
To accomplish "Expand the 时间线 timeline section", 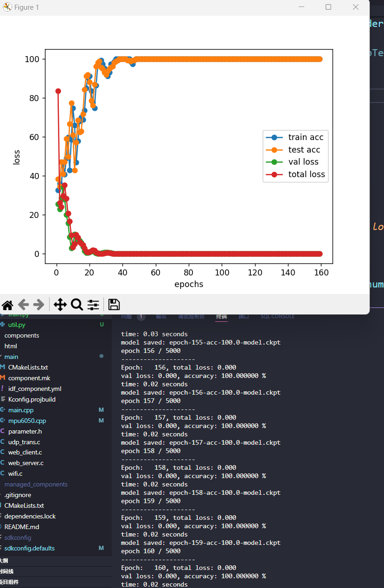I will pyautogui.click(x=6, y=571).
